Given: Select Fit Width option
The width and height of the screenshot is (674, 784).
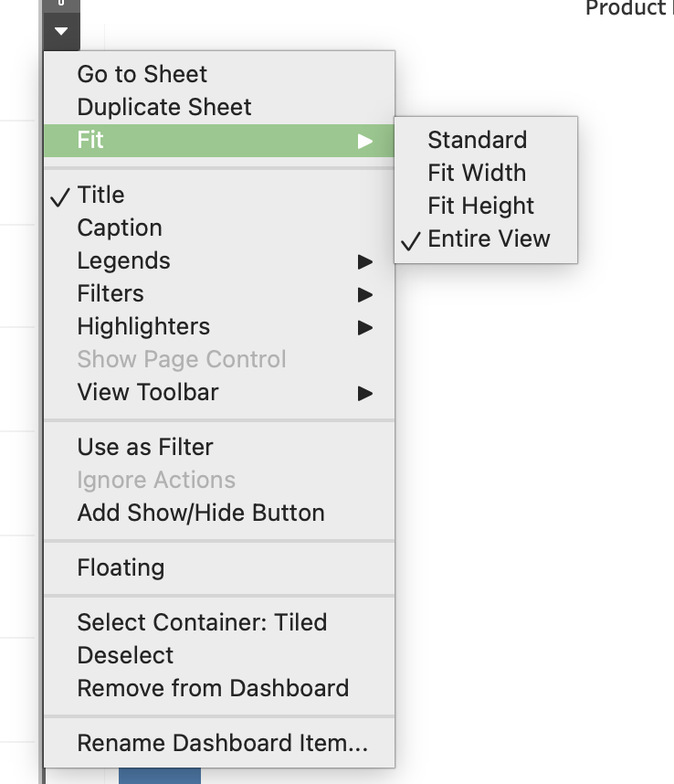Looking at the screenshot, I should pos(476,173).
